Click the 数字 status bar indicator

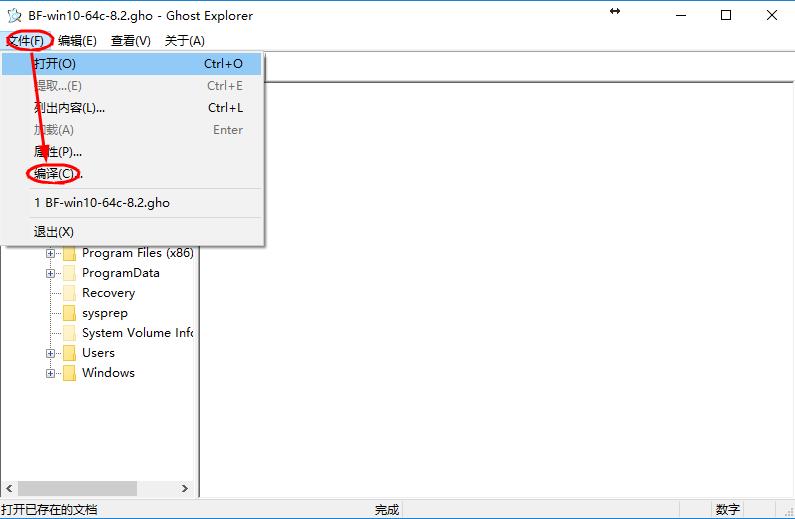point(728,509)
